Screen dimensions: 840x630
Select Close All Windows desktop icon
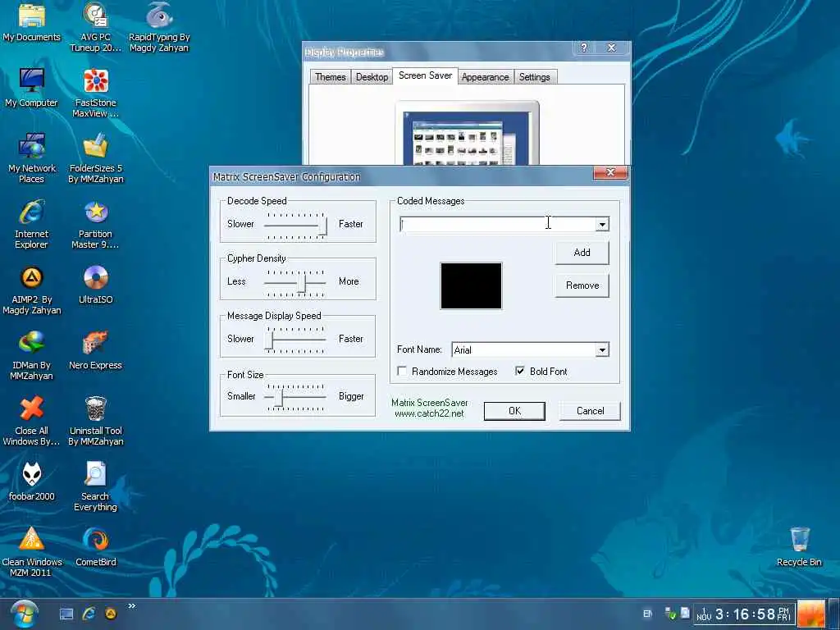click(32, 421)
